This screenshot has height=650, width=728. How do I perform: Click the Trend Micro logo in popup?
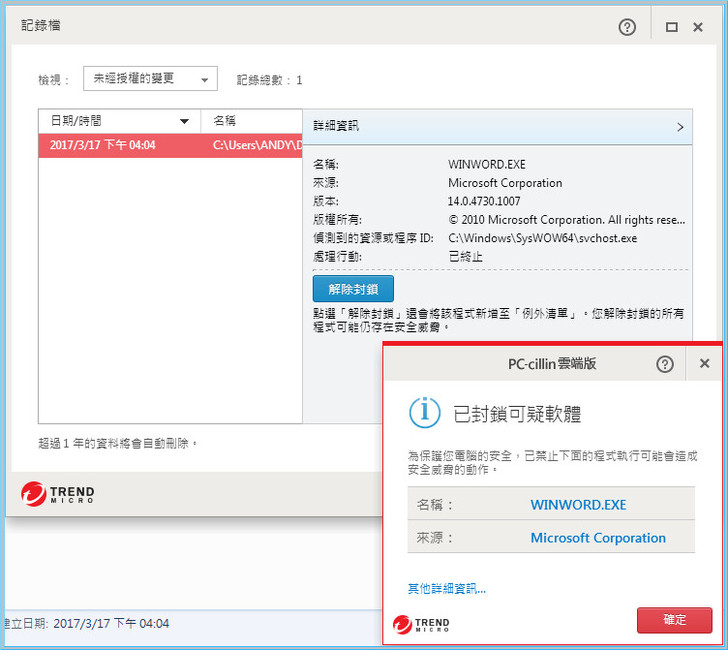point(421,624)
